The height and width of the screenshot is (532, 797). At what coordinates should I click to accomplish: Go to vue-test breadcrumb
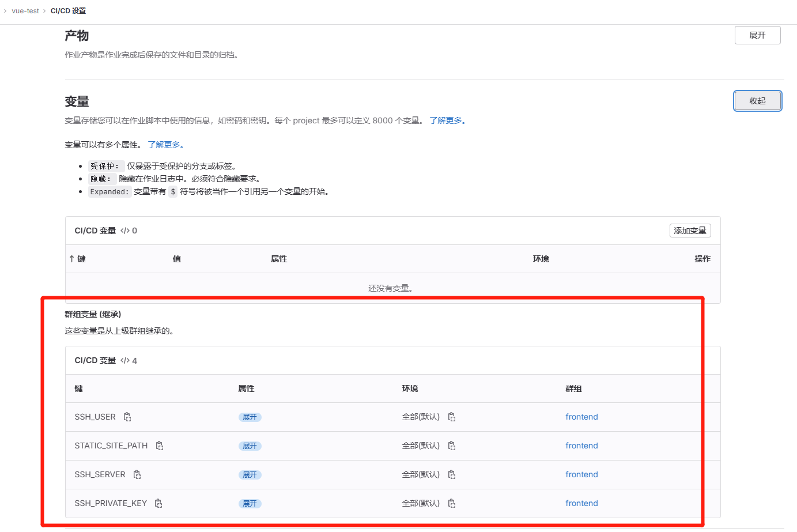click(x=25, y=11)
